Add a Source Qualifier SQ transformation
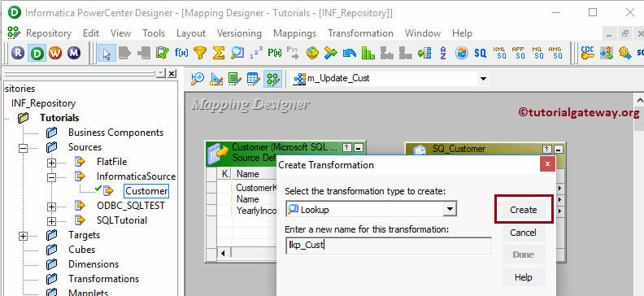644x296 pixels. 480,53
